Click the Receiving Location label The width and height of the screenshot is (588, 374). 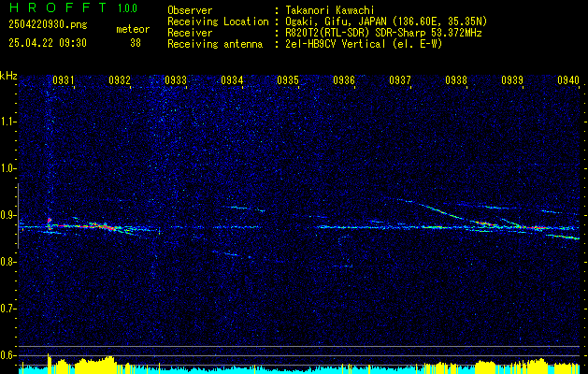[x=218, y=22]
